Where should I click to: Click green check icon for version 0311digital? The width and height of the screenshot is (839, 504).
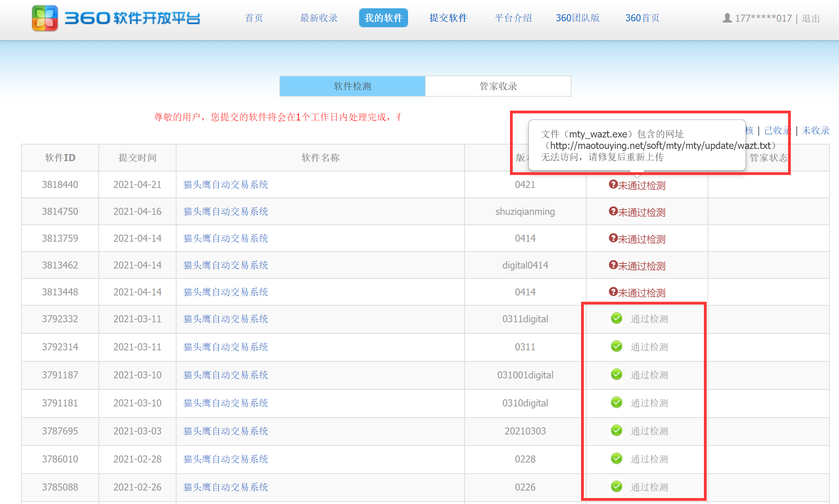[616, 318]
